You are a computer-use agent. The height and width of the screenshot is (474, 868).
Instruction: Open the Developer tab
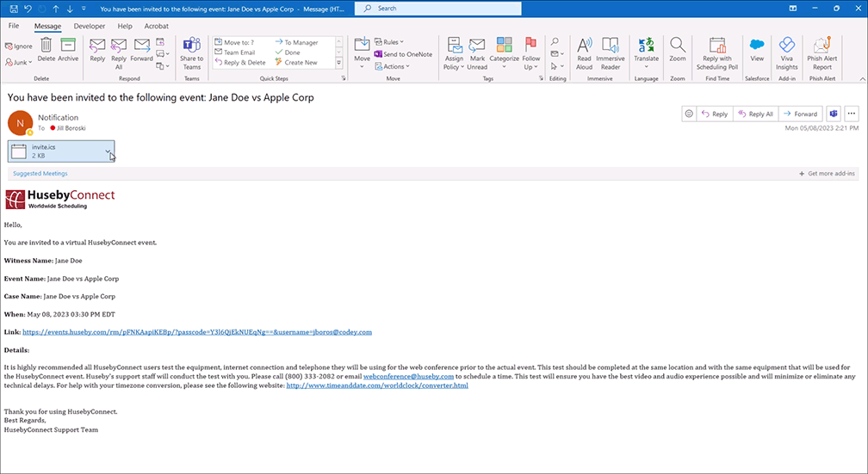point(90,26)
